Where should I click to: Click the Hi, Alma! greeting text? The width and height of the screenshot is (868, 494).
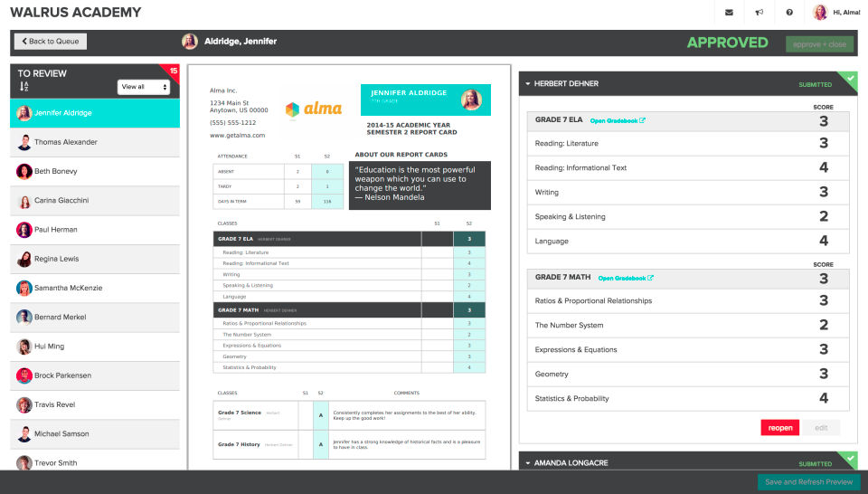tap(846, 12)
